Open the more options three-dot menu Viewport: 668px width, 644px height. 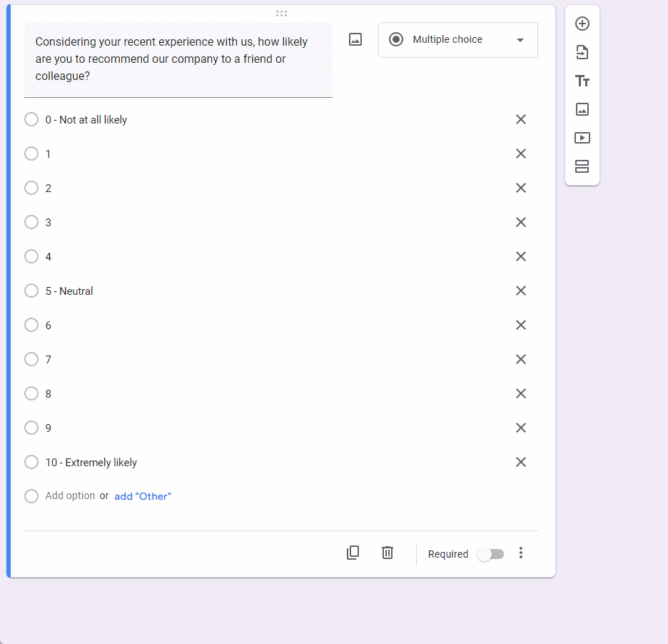pyautogui.click(x=521, y=553)
